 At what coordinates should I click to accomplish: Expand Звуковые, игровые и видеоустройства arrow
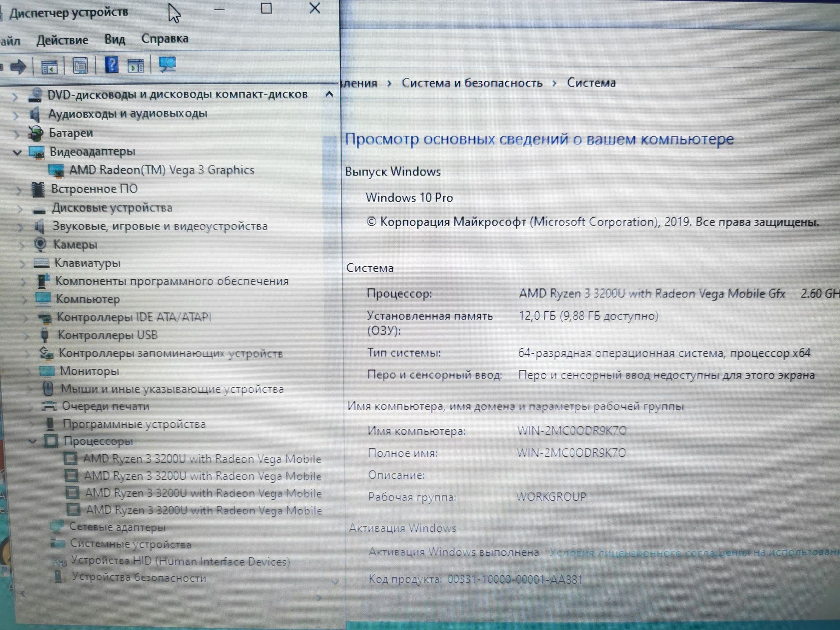21,227
